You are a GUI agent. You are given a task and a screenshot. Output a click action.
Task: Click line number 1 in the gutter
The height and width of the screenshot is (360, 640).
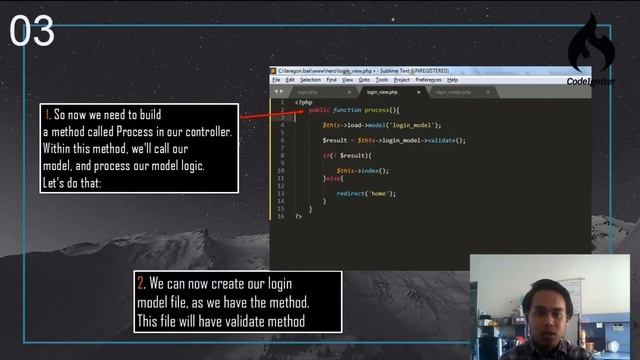click(x=282, y=102)
